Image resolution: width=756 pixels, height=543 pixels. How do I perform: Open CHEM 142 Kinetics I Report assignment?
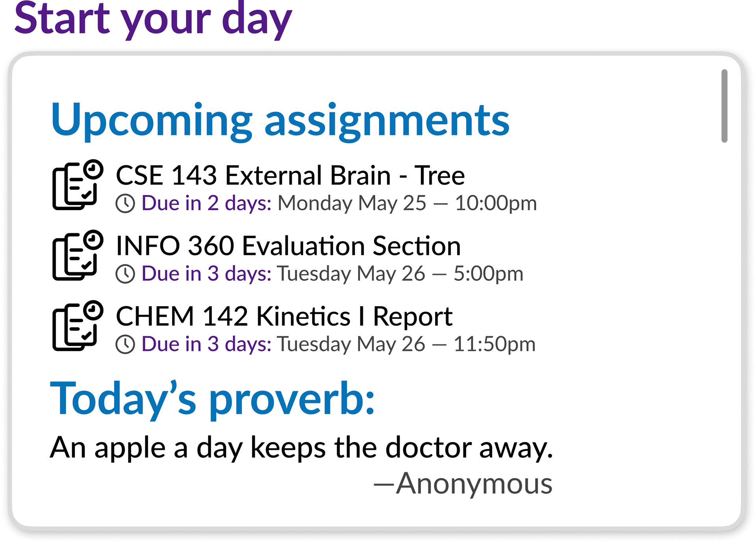point(284,316)
